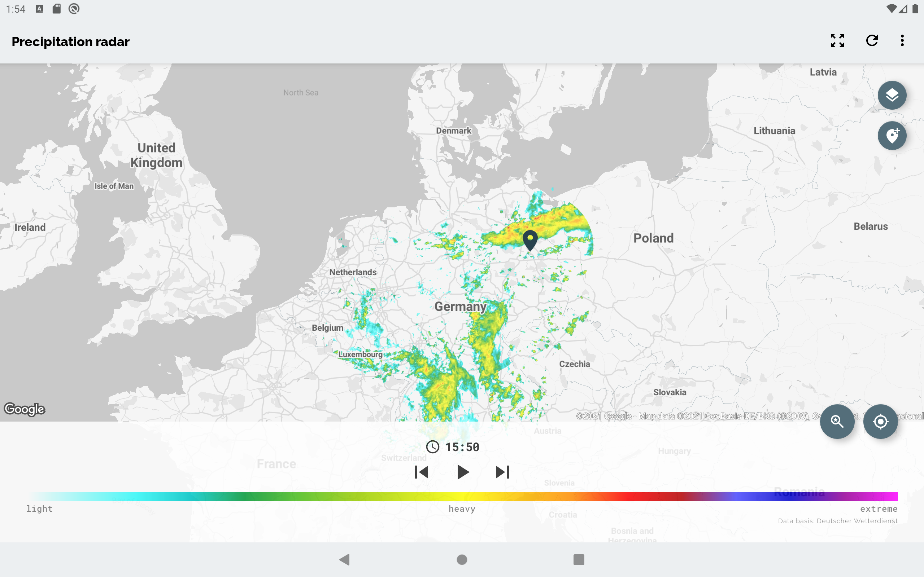Image resolution: width=924 pixels, height=577 pixels.
Task: Open the three-dot overflow menu
Action: tap(902, 40)
